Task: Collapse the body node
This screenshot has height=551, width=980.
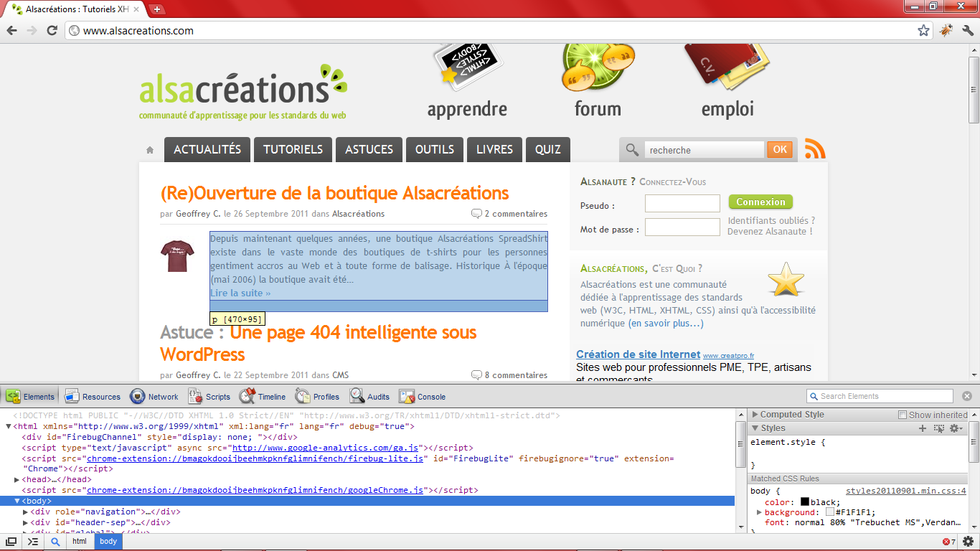Action: click(x=17, y=501)
